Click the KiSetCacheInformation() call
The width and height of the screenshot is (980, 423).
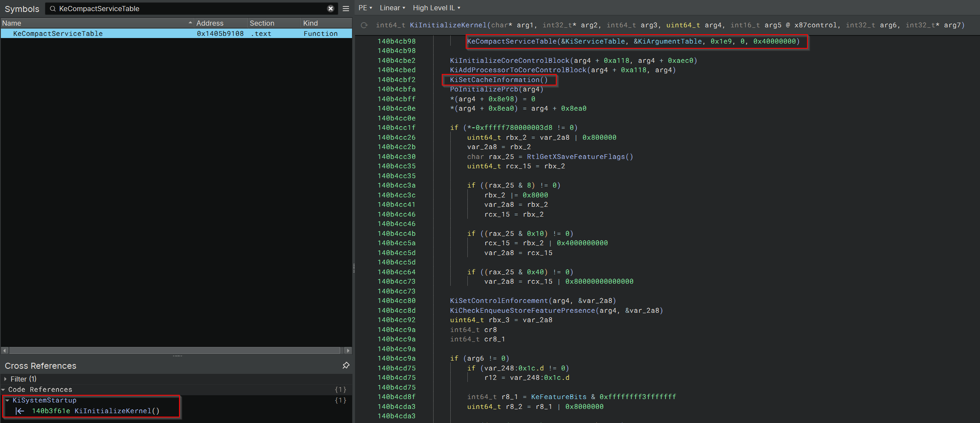[499, 80]
